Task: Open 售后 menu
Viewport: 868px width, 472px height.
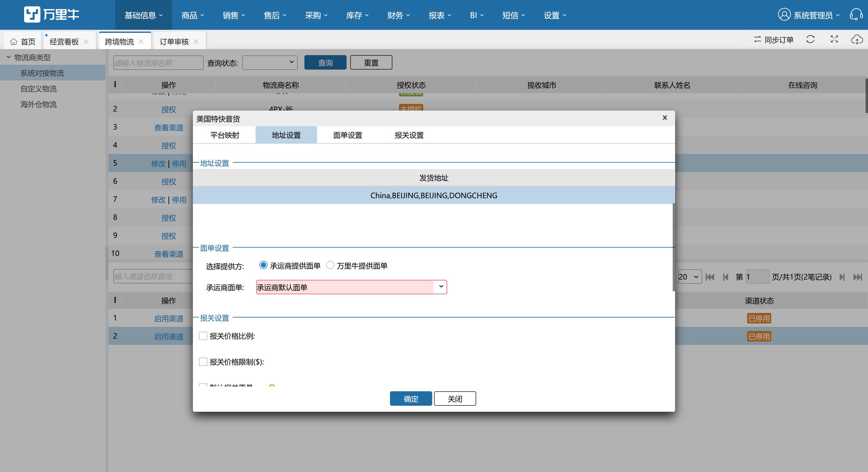Action: (x=275, y=15)
